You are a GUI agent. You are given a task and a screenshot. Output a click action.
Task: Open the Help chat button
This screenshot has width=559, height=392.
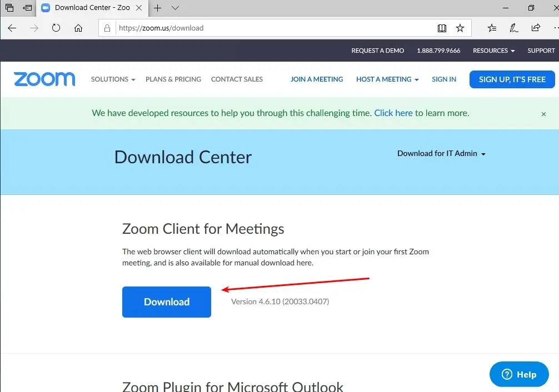pyautogui.click(x=519, y=374)
